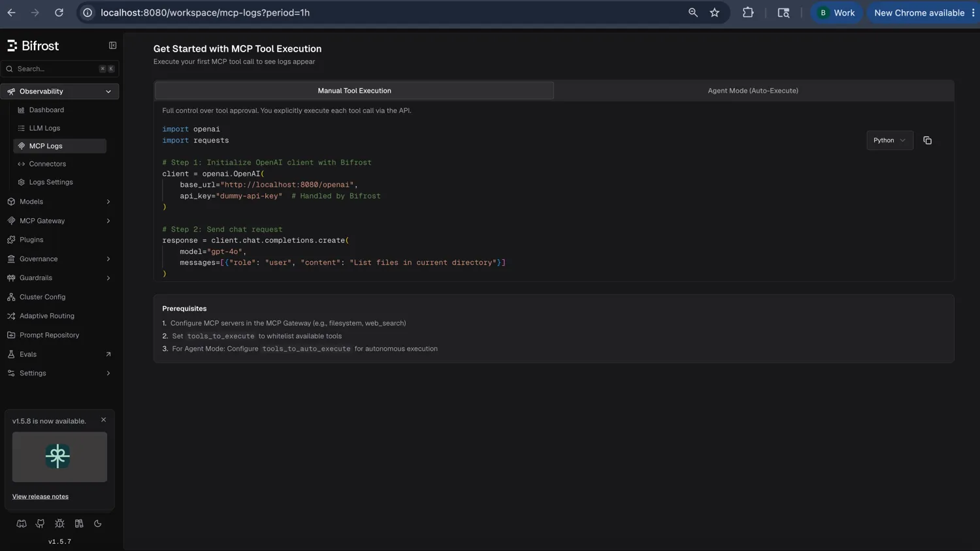Viewport: 980px width, 551px height.
Task: Open Logs Settings
Action: [51, 182]
